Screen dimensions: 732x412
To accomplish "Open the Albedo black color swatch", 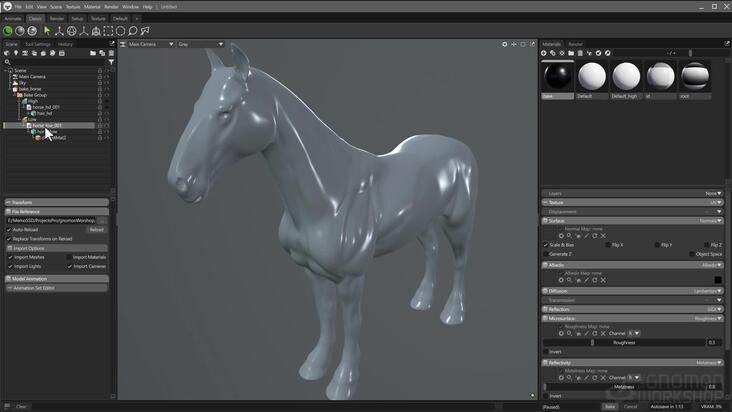I will click(x=718, y=280).
